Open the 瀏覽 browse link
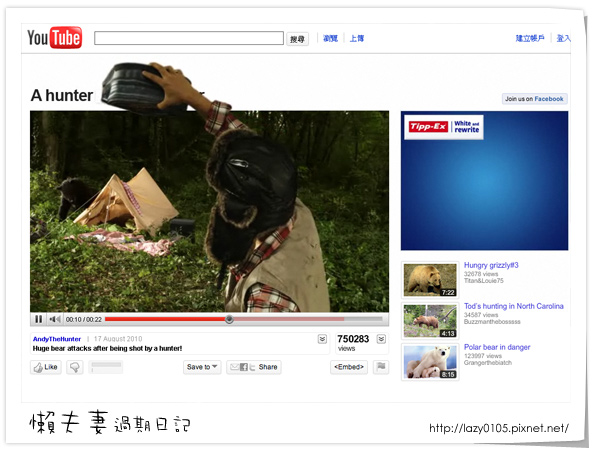 click(x=330, y=38)
